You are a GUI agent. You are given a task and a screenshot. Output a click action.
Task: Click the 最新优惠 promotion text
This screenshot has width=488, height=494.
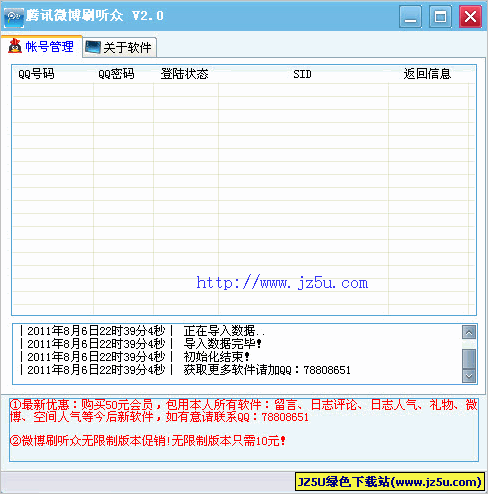coord(243,411)
